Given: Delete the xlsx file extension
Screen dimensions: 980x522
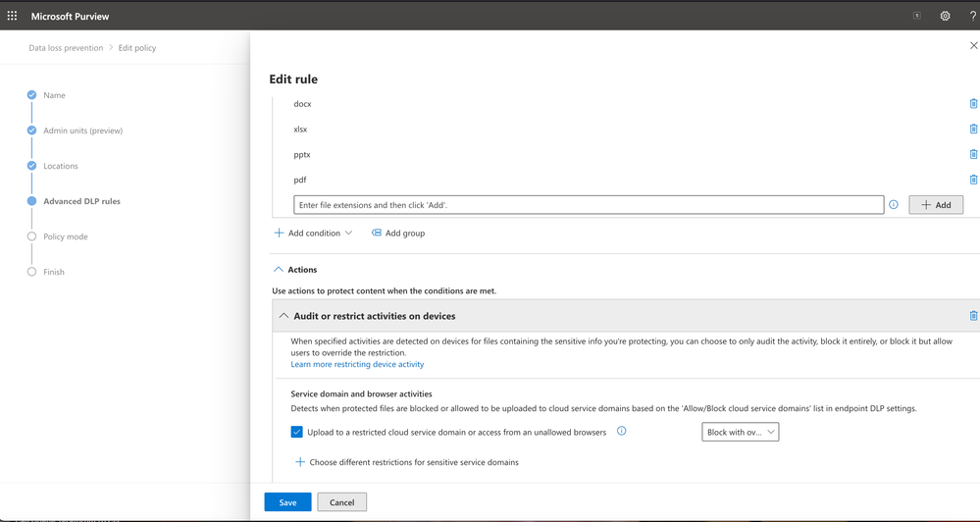Looking at the screenshot, I should coord(973,129).
